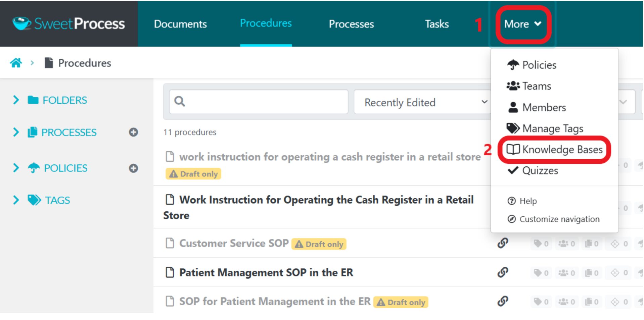Click the FOLDERS sidebar label
This screenshot has width=644, height=320.
(x=64, y=100)
